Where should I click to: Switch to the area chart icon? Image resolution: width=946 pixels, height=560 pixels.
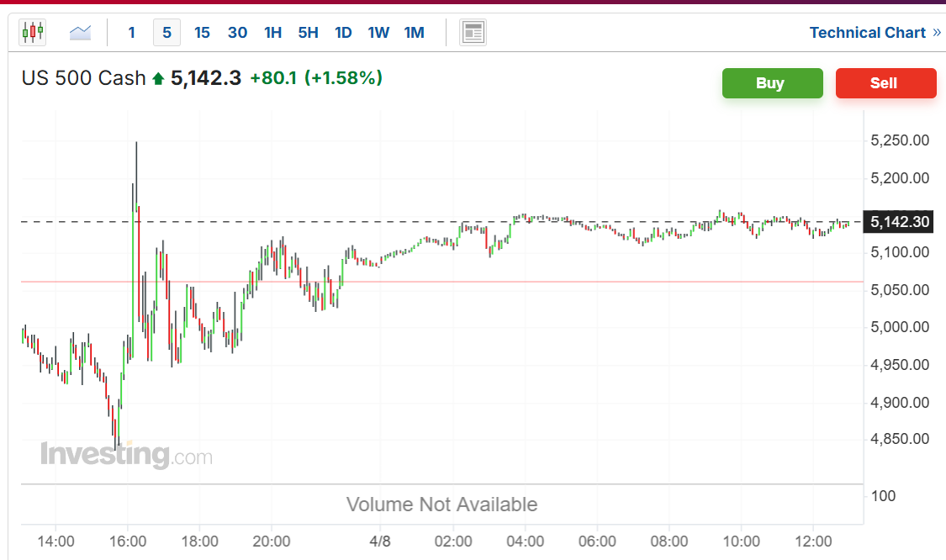80,32
